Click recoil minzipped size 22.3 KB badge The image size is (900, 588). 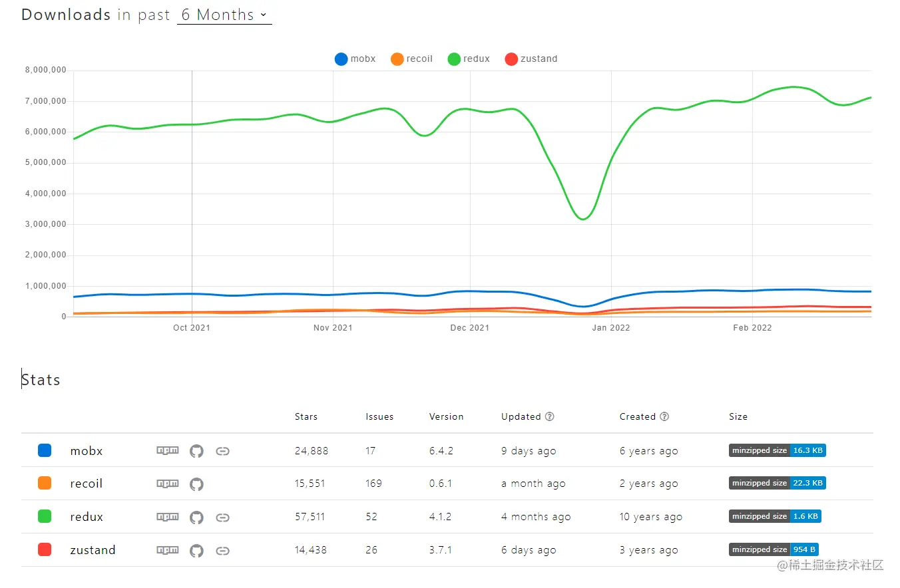click(778, 484)
